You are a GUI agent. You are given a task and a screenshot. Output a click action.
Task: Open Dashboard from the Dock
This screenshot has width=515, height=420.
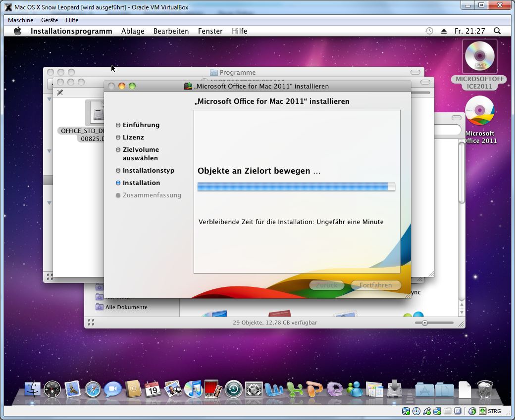52,389
